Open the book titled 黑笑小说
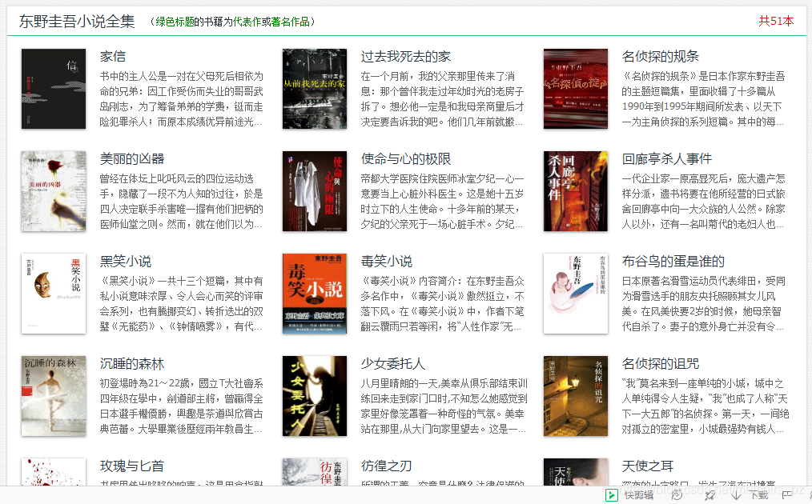This screenshot has width=812, height=504. click(x=126, y=262)
